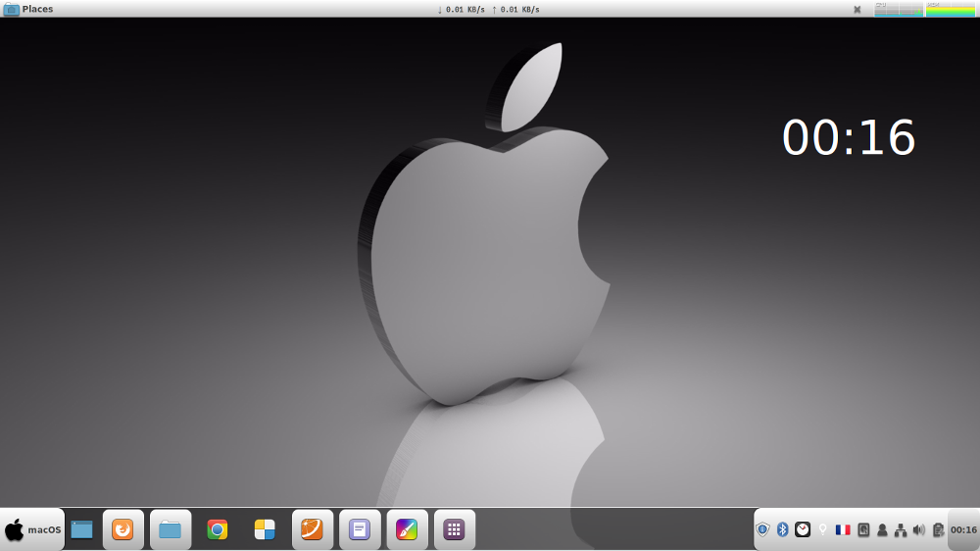Launch the orange planet app icon
The width and height of the screenshot is (980, 551).
click(x=312, y=529)
